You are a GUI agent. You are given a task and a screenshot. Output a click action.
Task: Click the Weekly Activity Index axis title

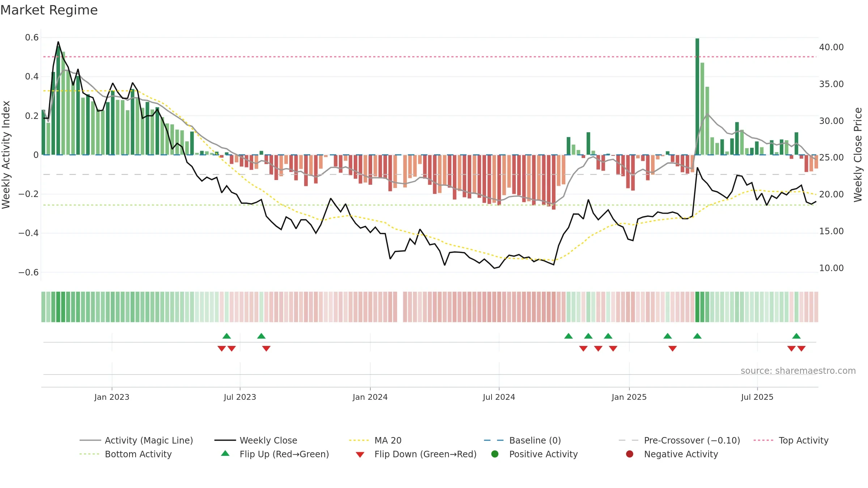(6, 155)
